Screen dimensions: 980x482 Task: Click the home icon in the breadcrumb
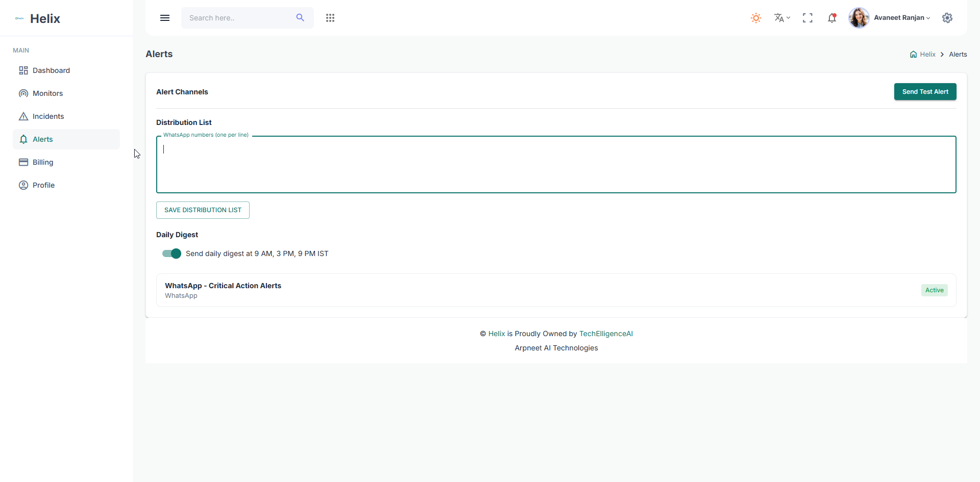coord(913,54)
